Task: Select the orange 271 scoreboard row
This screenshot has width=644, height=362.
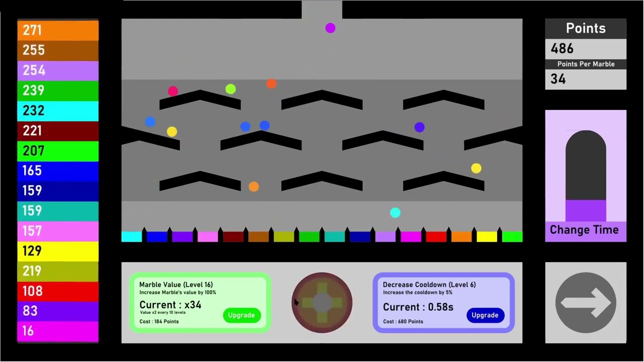Action: click(x=58, y=30)
